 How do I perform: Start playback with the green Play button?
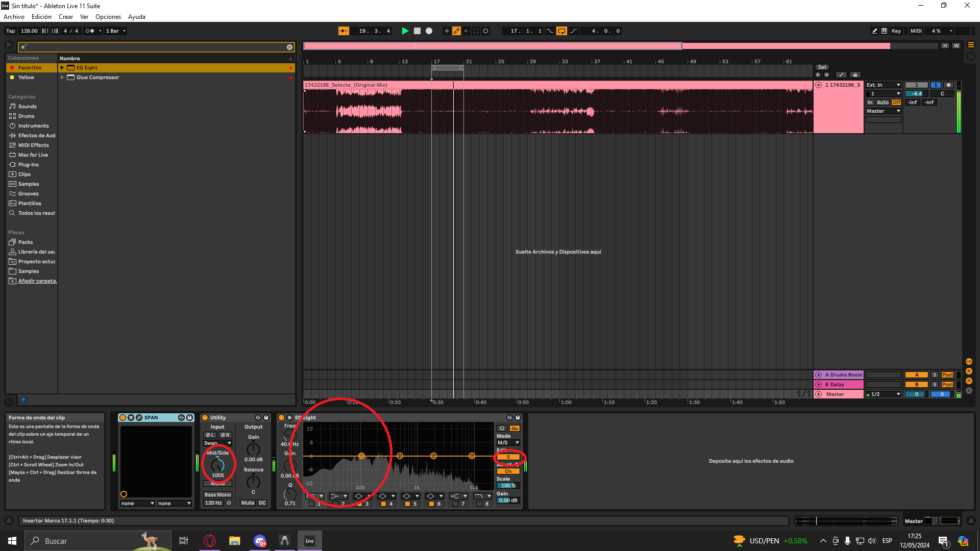click(405, 31)
